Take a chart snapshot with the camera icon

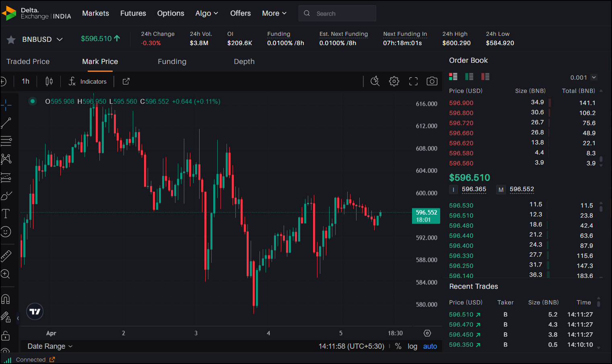pos(432,81)
